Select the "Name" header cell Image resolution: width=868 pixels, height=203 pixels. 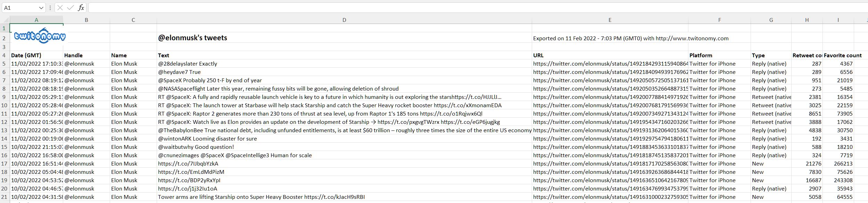click(133, 55)
